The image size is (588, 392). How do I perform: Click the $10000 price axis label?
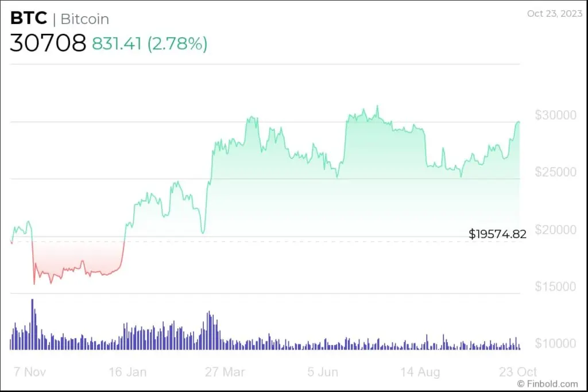(x=555, y=343)
